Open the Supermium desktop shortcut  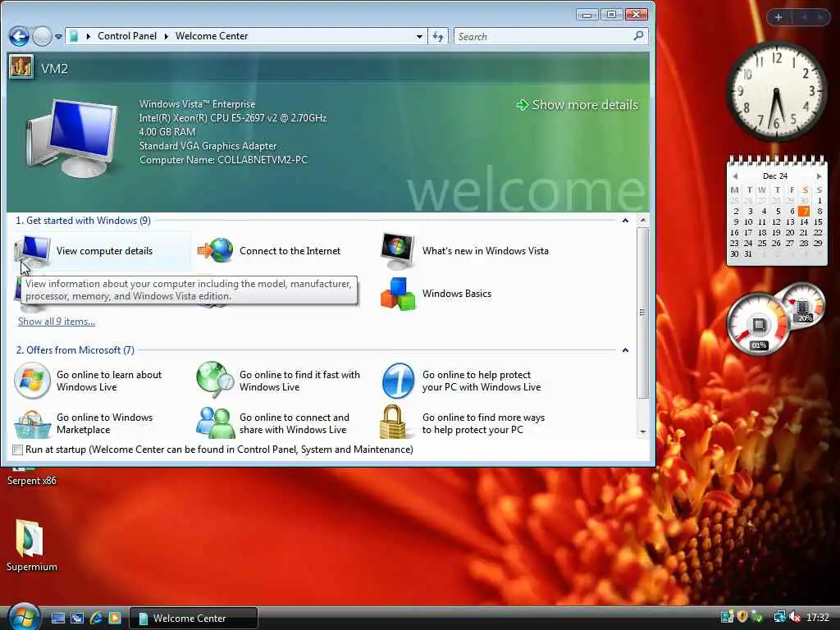pos(31,545)
